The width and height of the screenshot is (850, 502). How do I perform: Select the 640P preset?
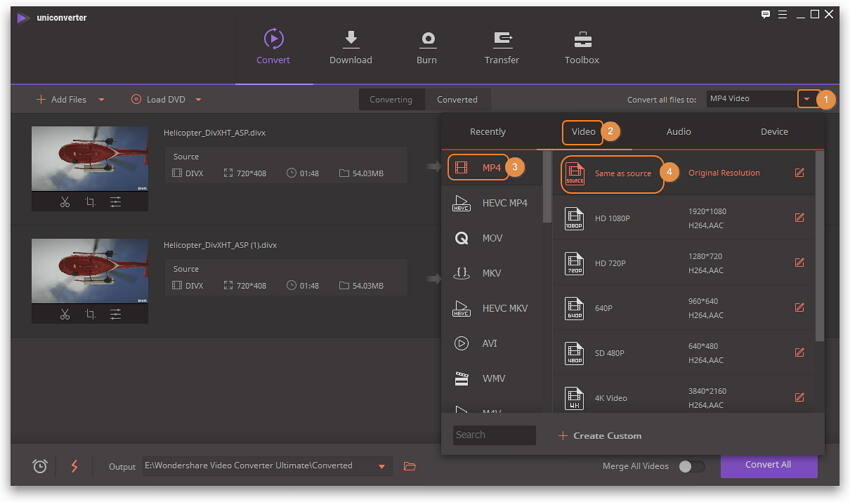click(x=683, y=308)
